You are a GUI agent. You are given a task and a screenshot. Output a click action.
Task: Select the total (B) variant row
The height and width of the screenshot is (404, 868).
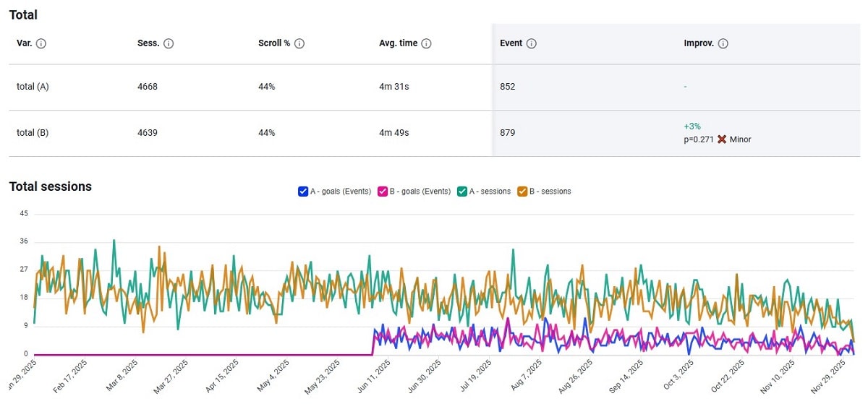(33, 133)
